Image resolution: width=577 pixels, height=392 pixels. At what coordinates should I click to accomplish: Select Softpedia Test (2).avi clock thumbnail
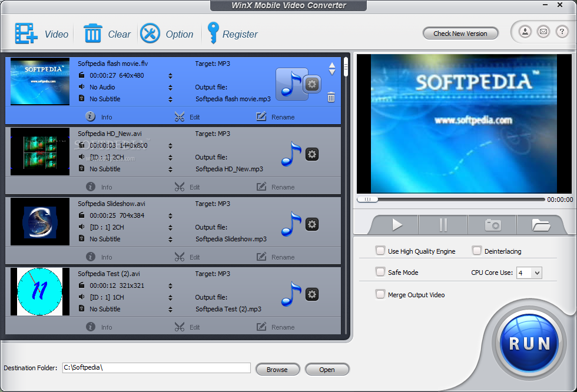click(x=40, y=291)
